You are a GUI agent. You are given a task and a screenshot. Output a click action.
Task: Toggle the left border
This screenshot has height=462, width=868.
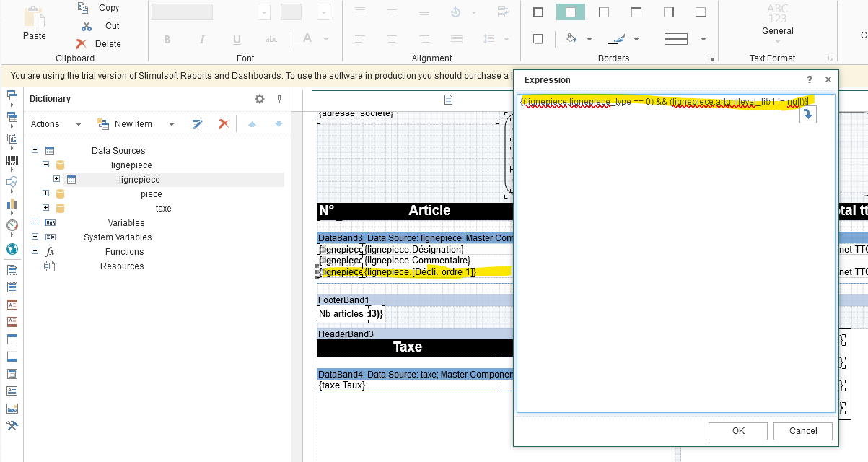click(x=604, y=12)
